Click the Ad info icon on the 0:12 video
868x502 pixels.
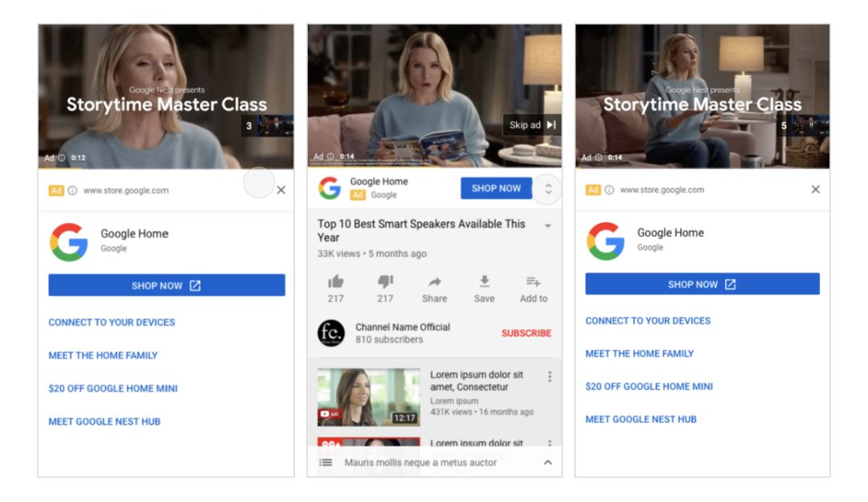pyautogui.click(x=62, y=158)
